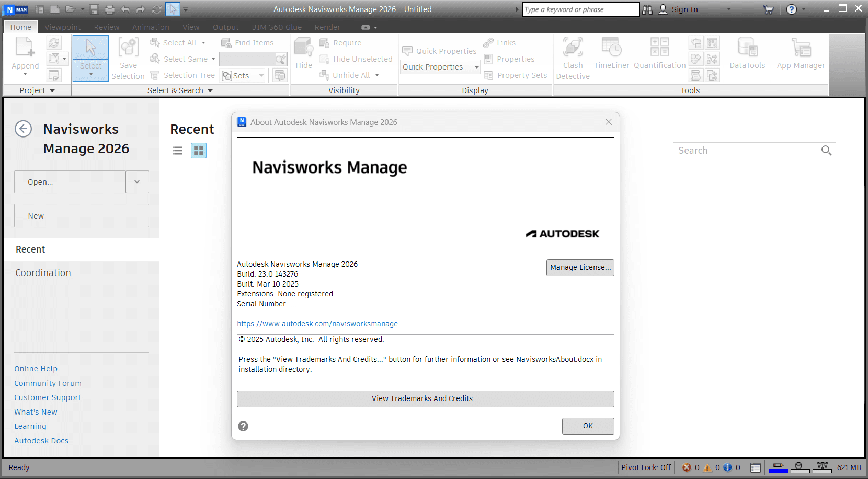
Task: Click the pencil progress bar in status bar
Action: pos(778,467)
